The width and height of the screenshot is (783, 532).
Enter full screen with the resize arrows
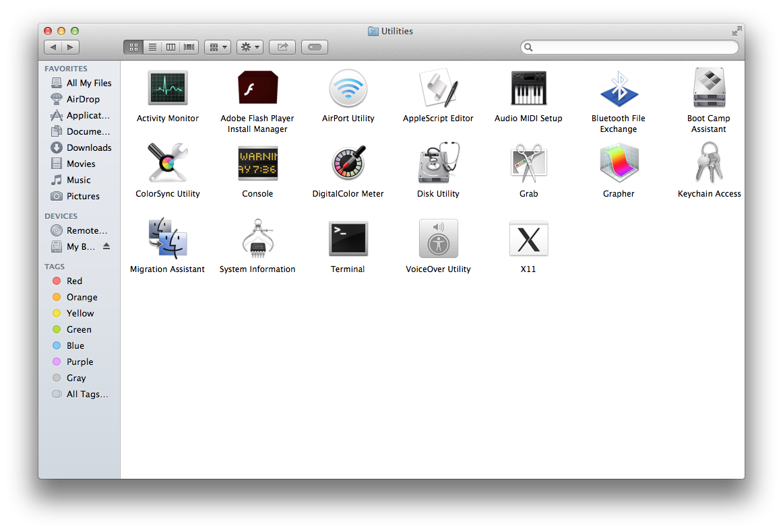pyautogui.click(x=737, y=32)
